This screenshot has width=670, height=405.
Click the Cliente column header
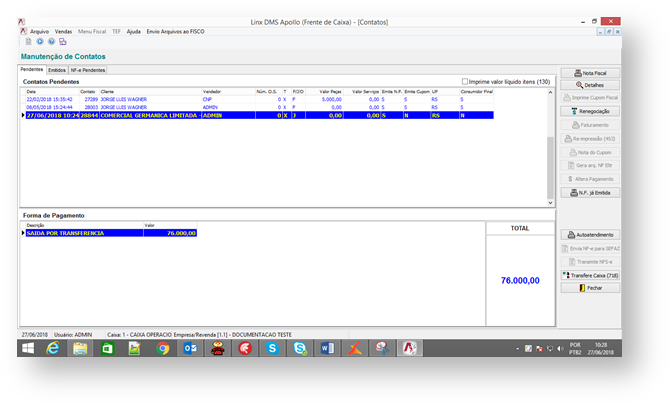pos(150,91)
